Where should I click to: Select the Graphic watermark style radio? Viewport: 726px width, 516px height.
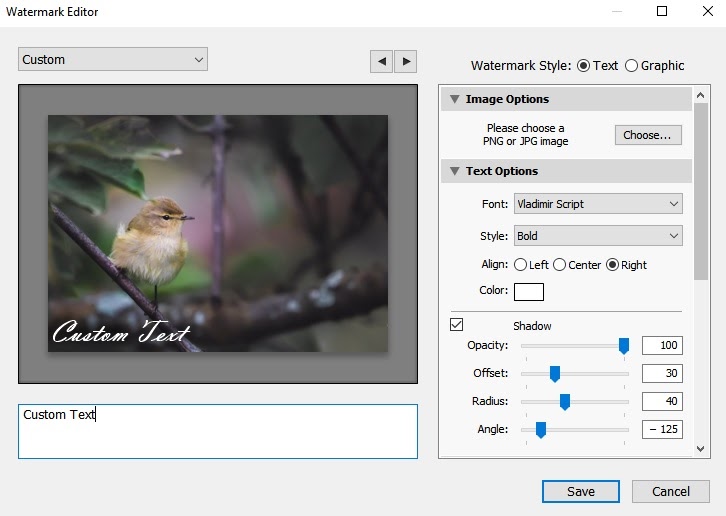click(632, 66)
